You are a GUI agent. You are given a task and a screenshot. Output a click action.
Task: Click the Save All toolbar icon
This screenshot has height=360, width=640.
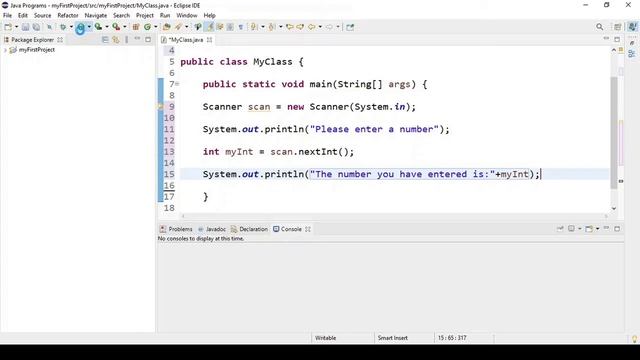pos(36,27)
